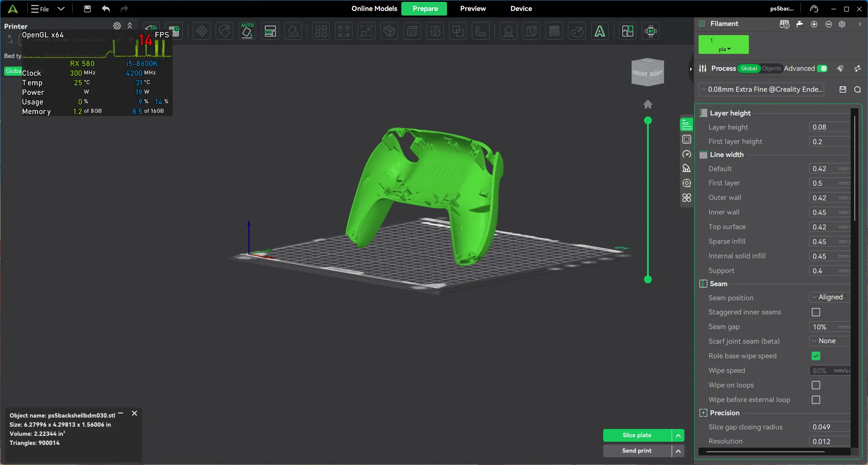
Task: Click the Text emboss tool icon
Action: pos(600,31)
